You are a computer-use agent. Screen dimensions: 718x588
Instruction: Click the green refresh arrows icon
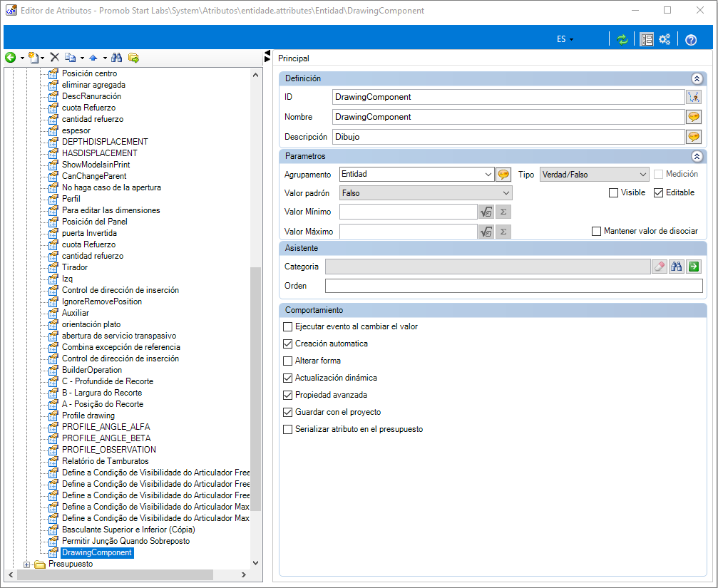622,39
